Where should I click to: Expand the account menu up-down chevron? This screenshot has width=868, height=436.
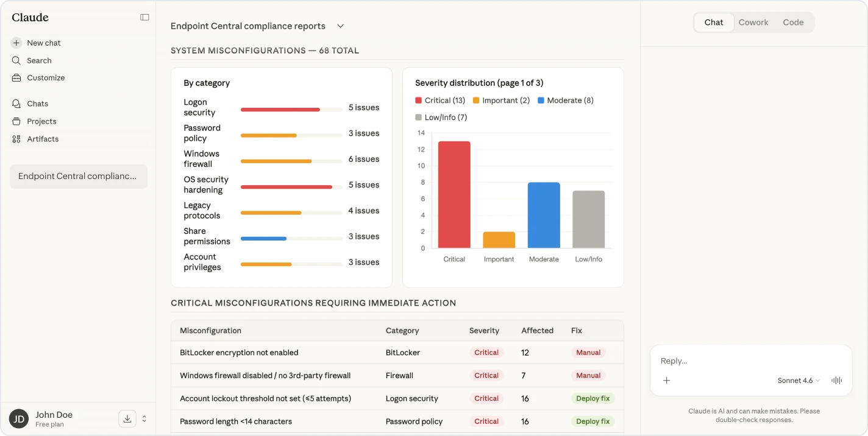pos(144,419)
